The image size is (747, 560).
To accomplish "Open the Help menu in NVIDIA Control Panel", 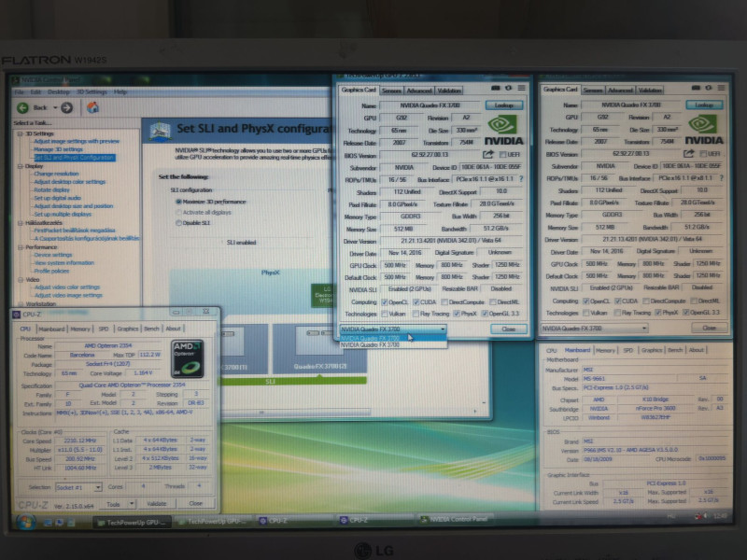I will coord(120,91).
